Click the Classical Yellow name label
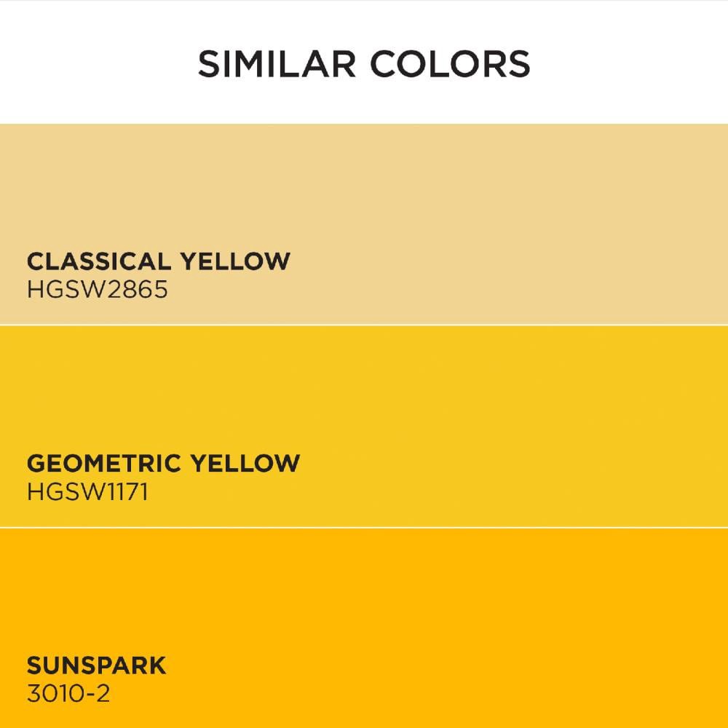The height and width of the screenshot is (728, 728). point(158,261)
